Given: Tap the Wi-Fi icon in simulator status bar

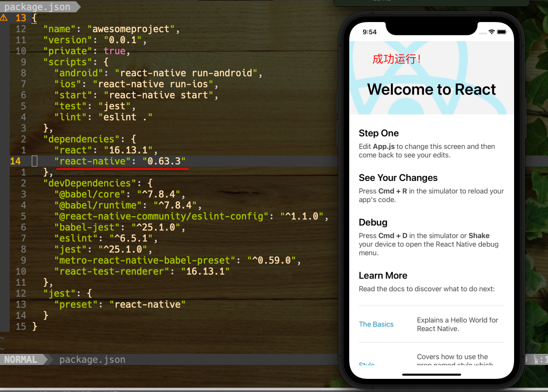Looking at the screenshot, I should [492, 32].
